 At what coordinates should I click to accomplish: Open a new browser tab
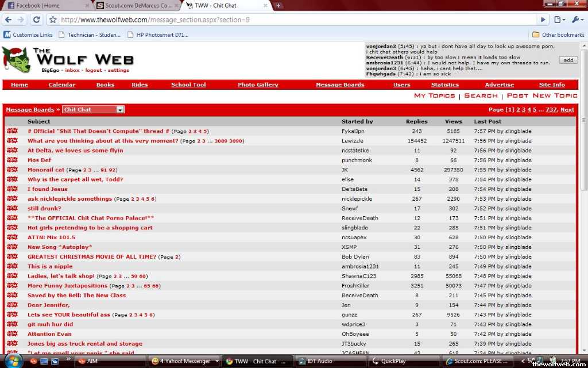(x=278, y=6)
